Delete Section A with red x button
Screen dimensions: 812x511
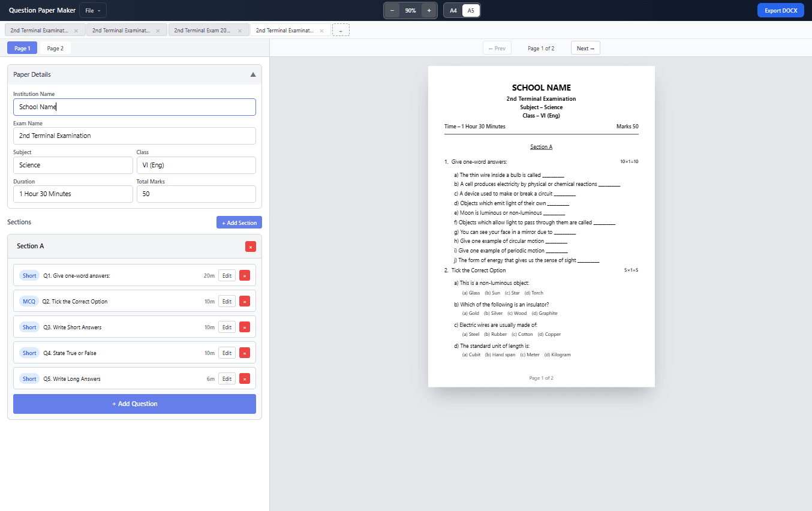(250, 247)
